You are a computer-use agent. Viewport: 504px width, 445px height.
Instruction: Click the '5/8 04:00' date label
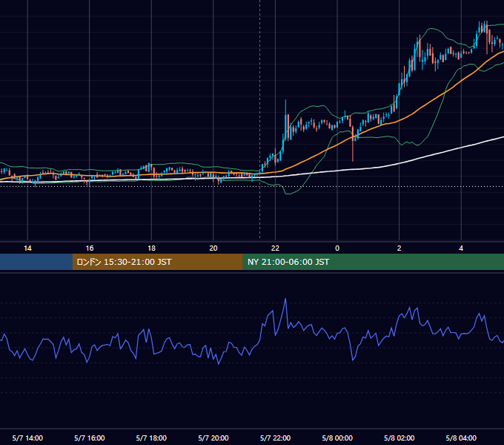point(461,438)
